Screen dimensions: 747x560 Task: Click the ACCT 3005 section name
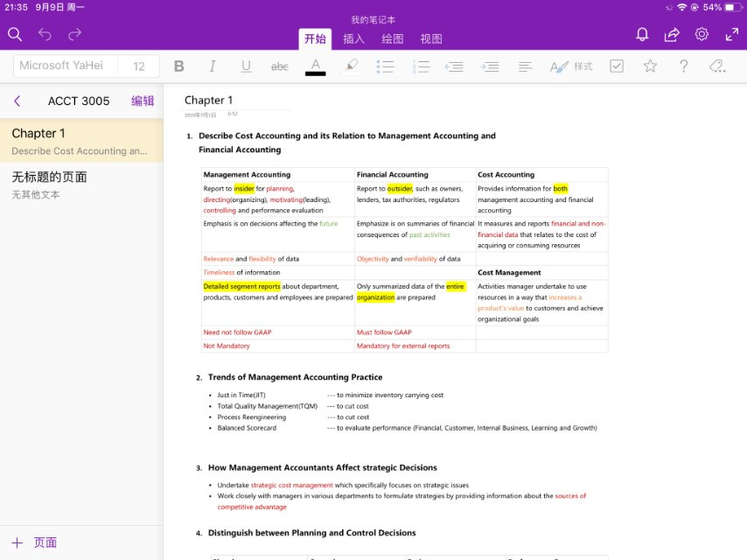pyautogui.click(x=79, y=101)
